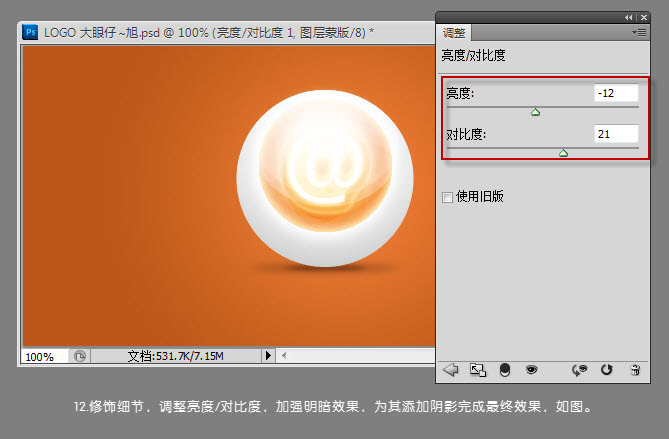Open adjustments panel flyout menu
Viewport: 669px width, 439px height.
(639, 32)
